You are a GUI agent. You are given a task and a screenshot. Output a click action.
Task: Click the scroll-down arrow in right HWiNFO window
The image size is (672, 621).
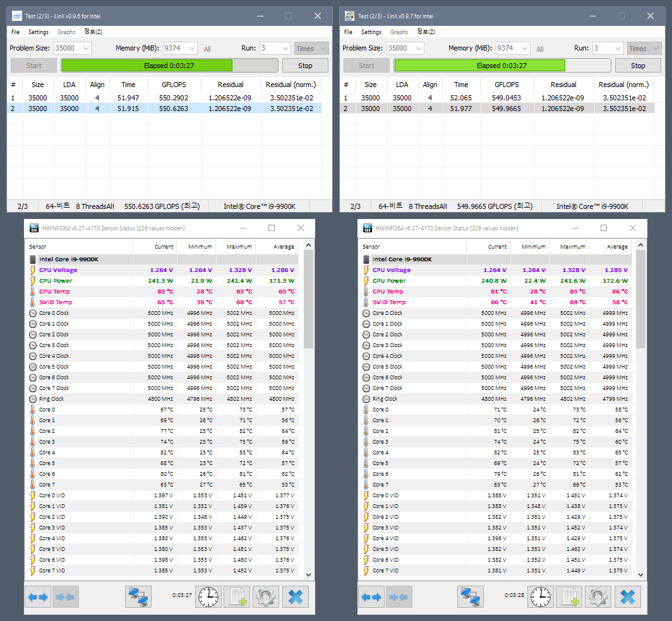coord(640,575)
